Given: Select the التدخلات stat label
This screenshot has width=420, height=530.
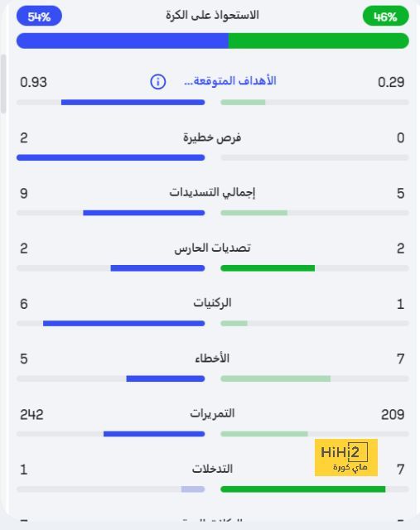Looking at the screenshot, I should click(x=212, y=469).
